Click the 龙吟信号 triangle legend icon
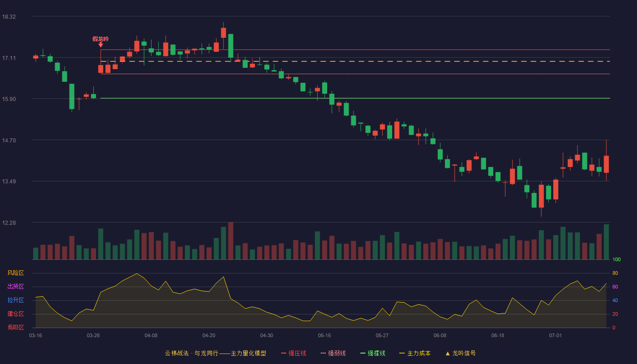Viewport: 637px width, 364px height. (x=447, y=353)
